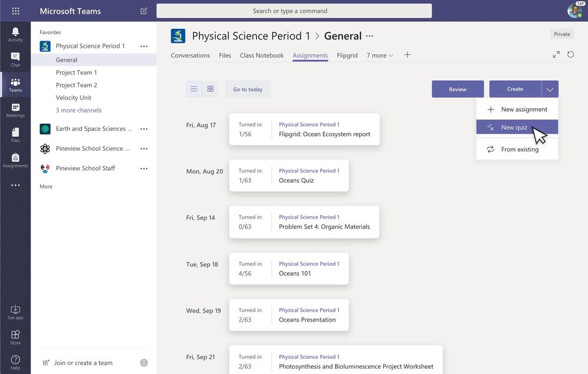Open the manage teams settings gear
Image resolution: width=588 pixels, height=374 pixels.
(x=144, y=363)
